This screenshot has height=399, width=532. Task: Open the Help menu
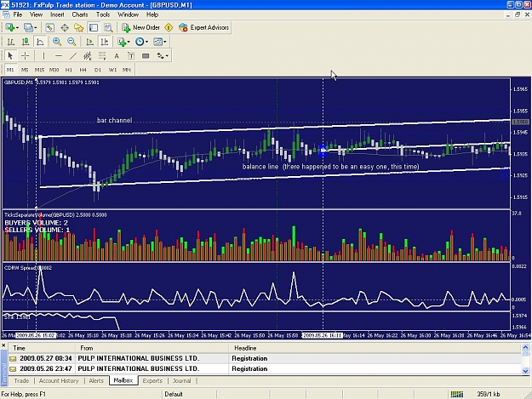coord(152,14)
